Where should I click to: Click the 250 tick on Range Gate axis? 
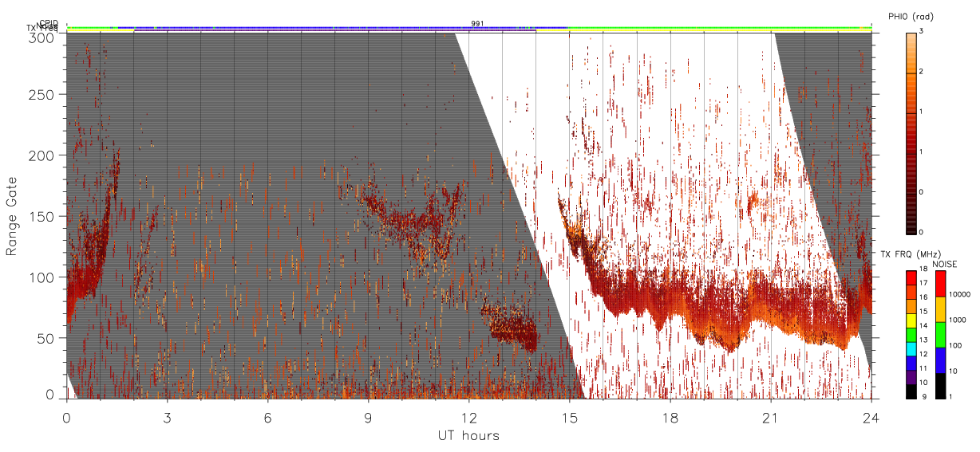coord(40,94)
